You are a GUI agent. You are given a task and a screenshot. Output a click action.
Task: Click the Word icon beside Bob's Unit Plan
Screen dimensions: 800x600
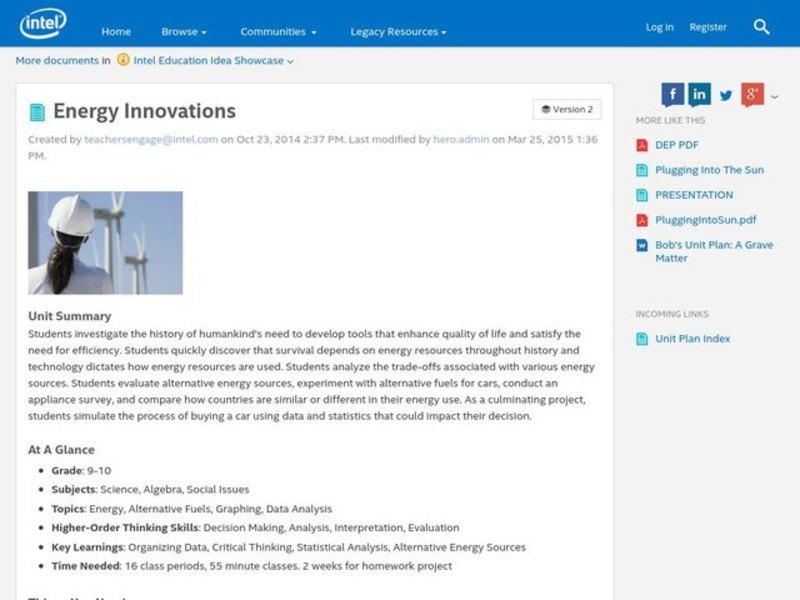click(641, 243)
